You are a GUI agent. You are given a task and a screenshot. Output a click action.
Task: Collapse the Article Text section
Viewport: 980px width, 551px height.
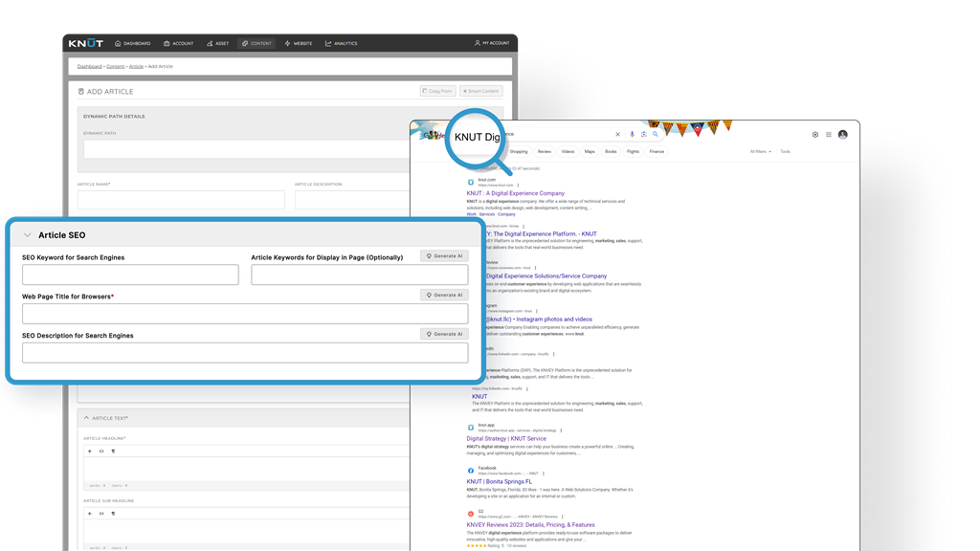[85, 418]
